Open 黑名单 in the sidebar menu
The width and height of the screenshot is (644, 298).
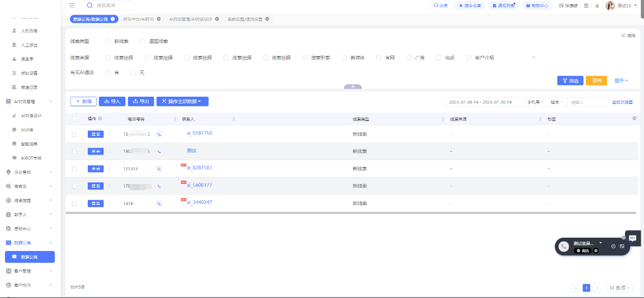[x=27, y=59]
